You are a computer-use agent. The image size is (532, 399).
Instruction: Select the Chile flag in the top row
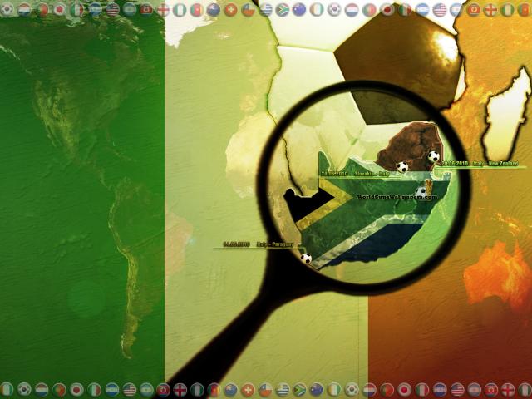tap(248, 10)
